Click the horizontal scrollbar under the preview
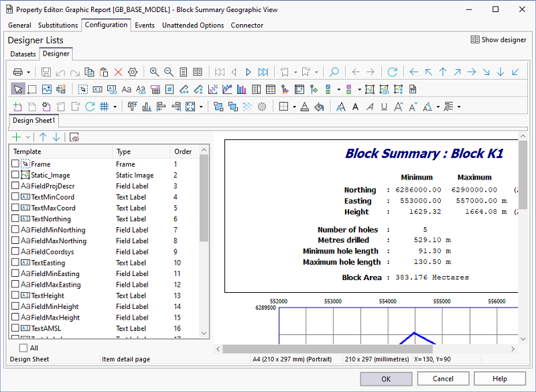The width and height of the screenshot is (536, 392). point(327,348)
